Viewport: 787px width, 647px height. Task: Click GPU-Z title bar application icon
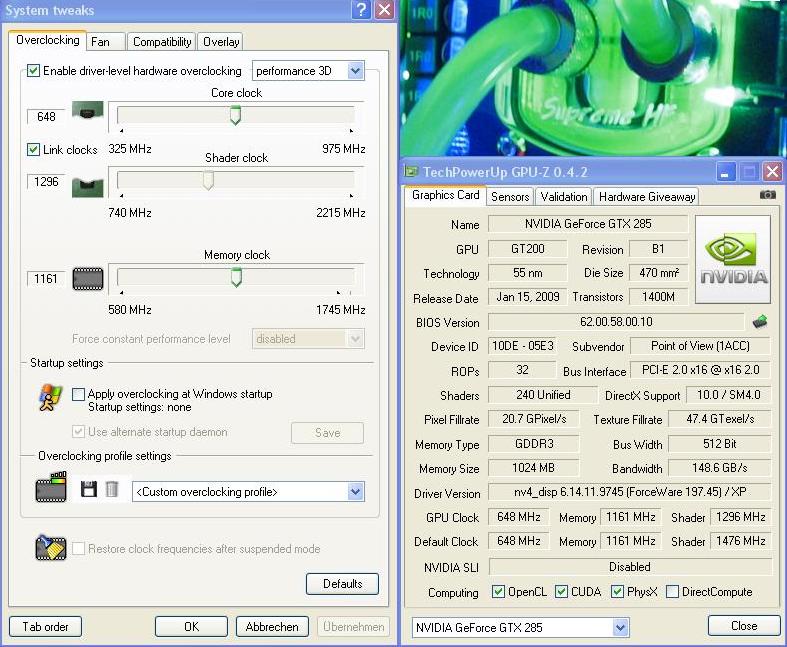[x=412, y=172]
